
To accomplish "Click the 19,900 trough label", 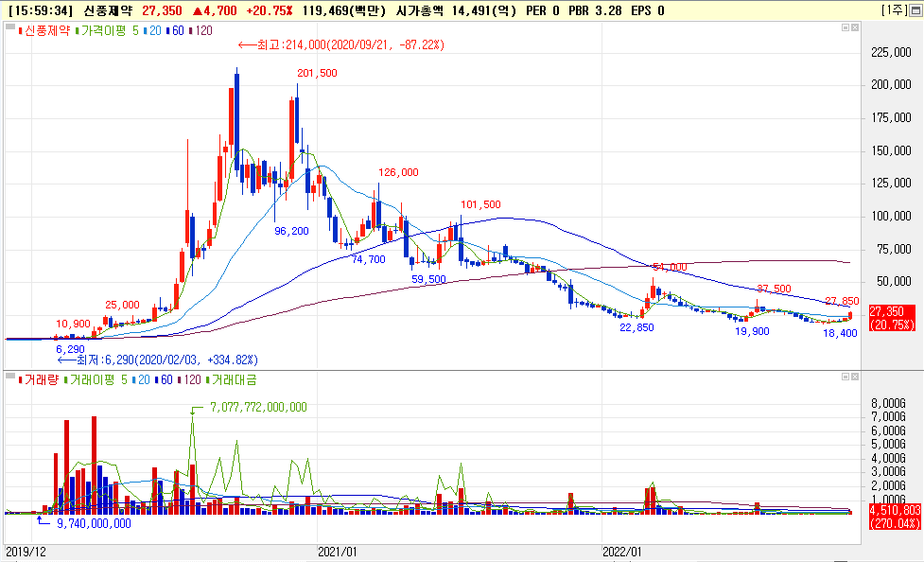I will (752, 331).
